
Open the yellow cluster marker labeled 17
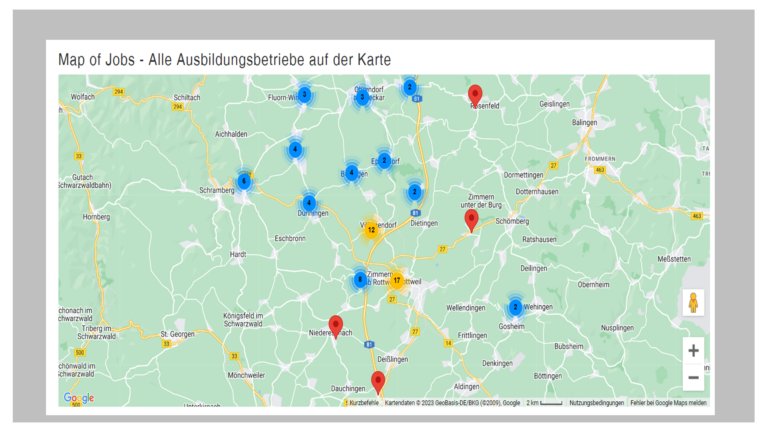pos(397,281)
